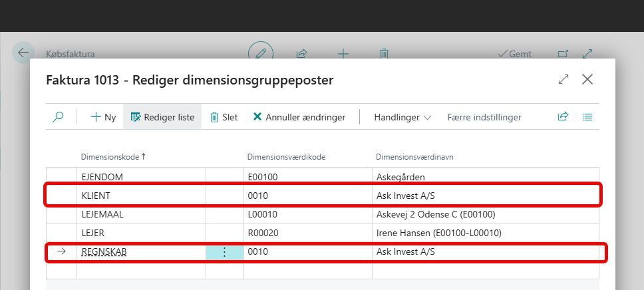The width and height of the screenshot is (644, 290).
Task: Select Rediger liste in the toolbar
Action: pyautogui.click(x=162, y=117)
